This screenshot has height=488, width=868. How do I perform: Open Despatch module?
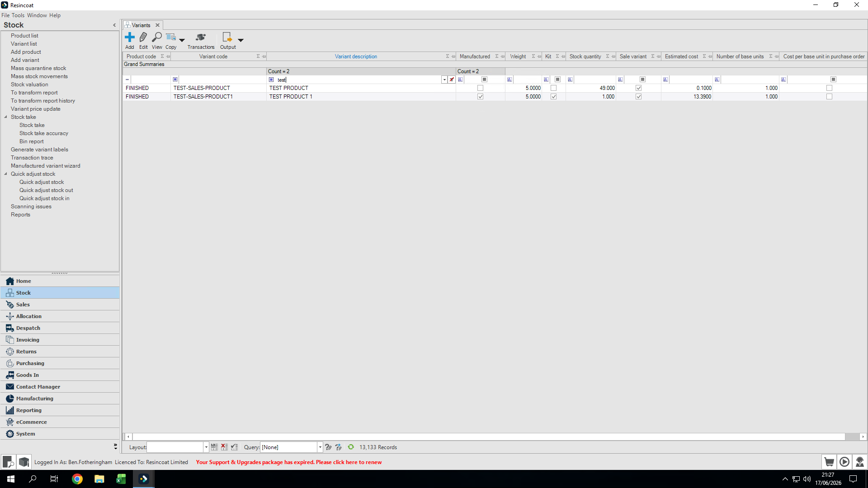pos(60,328)
